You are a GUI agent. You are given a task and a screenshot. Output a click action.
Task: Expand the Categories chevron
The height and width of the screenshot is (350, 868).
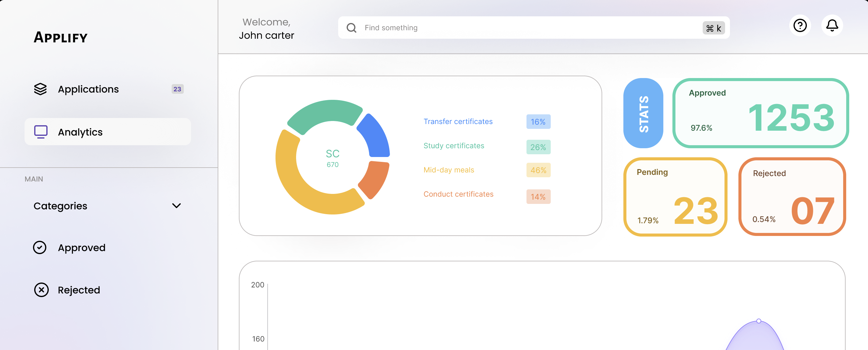tap(176, 206)
